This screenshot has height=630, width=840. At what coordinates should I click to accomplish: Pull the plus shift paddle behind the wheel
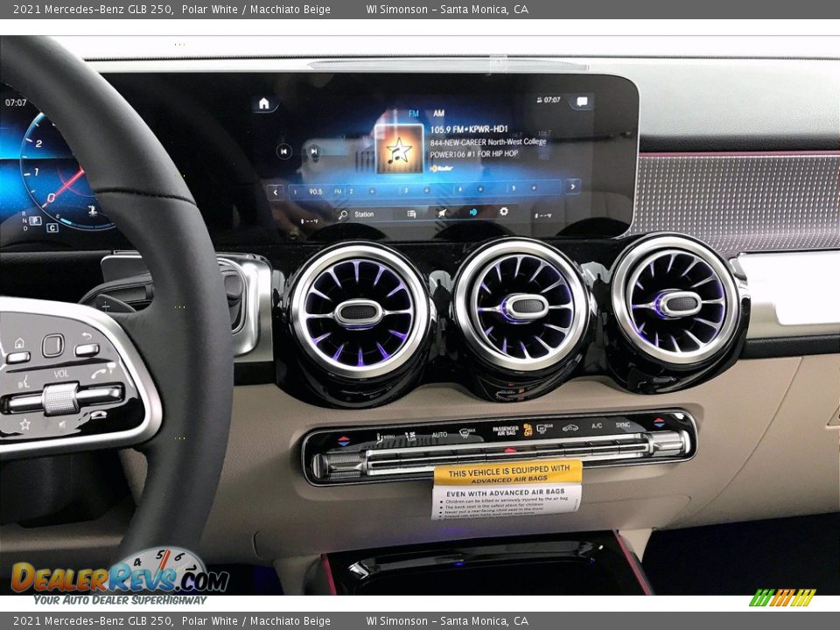pos(110,304)
